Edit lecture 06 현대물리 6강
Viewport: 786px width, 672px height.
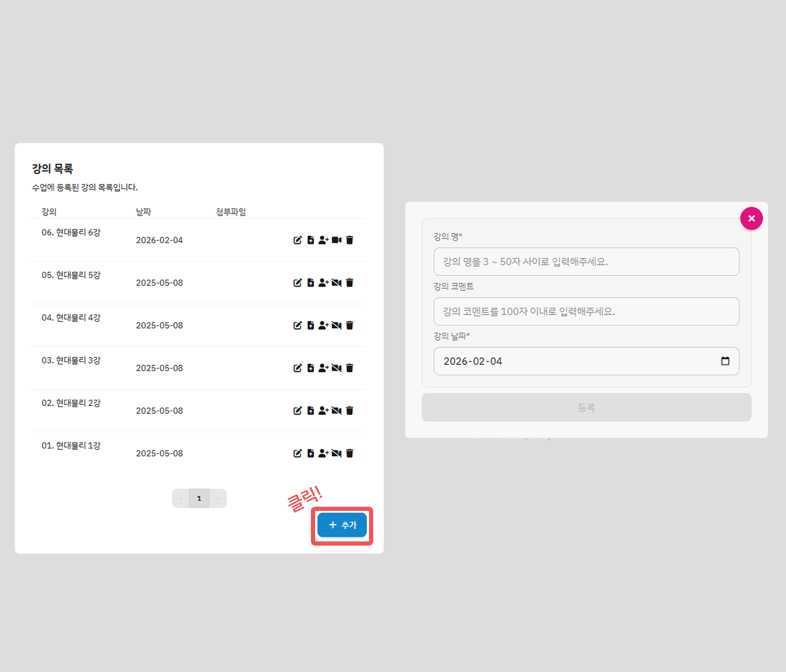tap(297, 240)
